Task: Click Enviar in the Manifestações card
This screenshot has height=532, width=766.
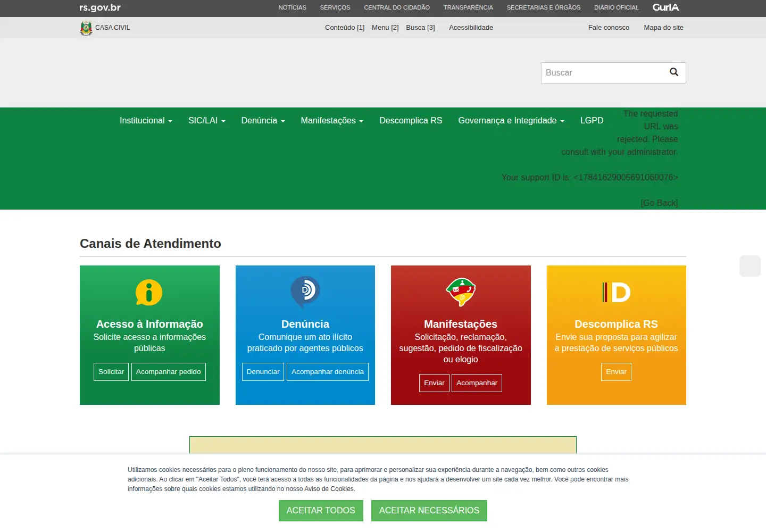Action: tap(434, 383)
